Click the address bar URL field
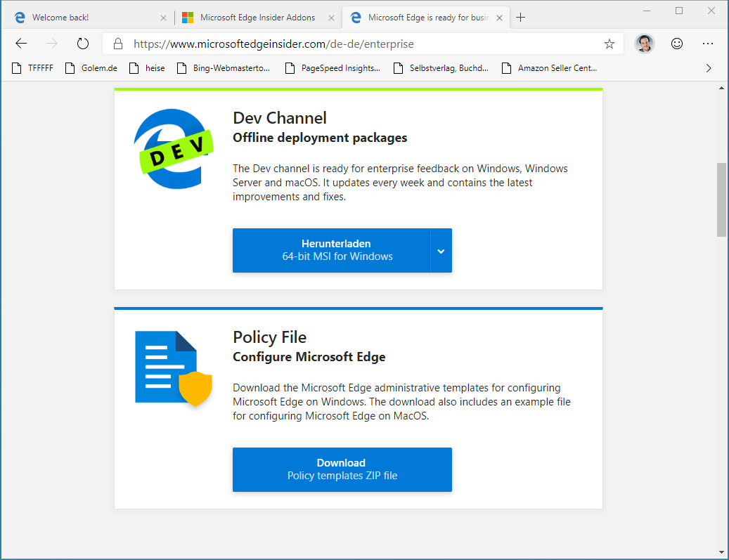The height and width of the screenshot is (560, 729). 351,44
